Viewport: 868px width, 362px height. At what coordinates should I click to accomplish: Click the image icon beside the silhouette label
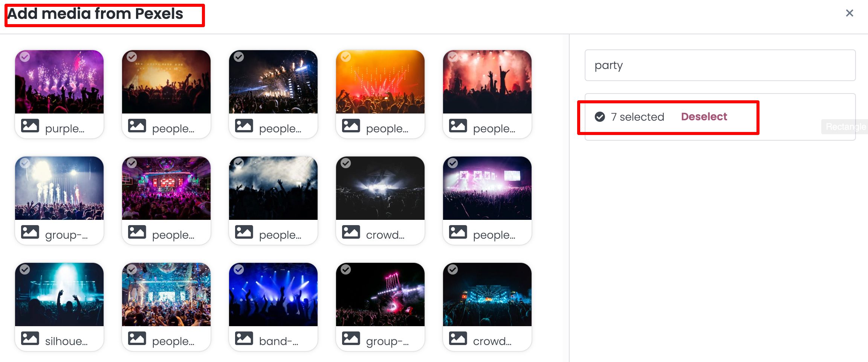[x=30, y=338]
